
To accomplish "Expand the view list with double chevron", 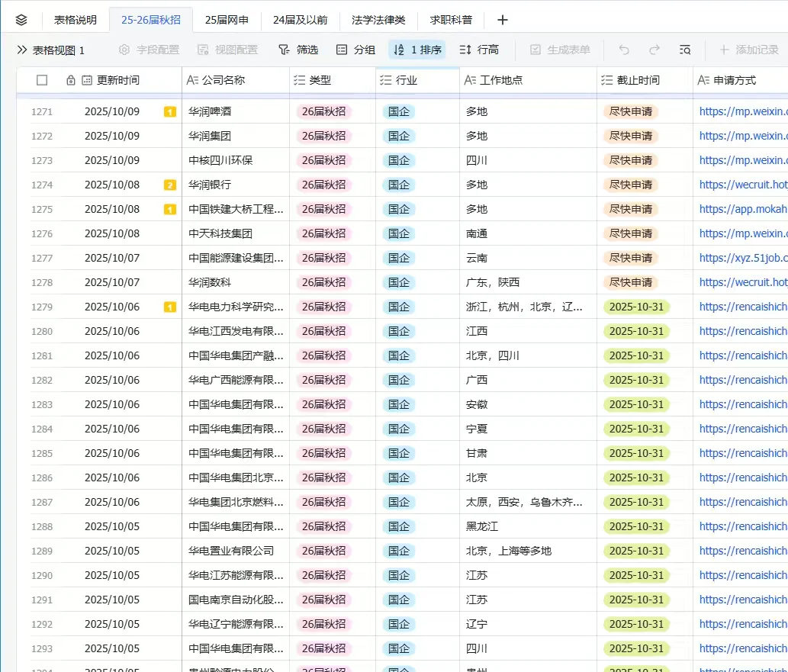I will [21, 50].
